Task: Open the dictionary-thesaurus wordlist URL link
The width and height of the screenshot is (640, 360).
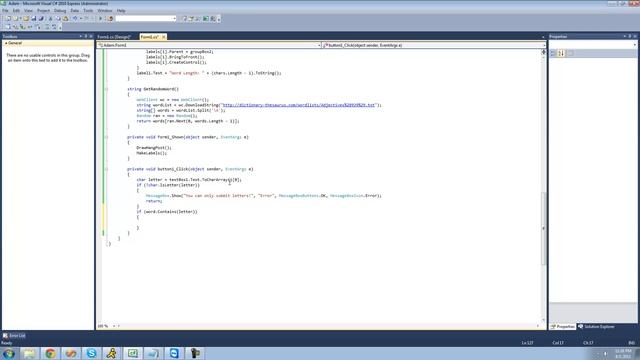Action: click(x=298, y=105)
